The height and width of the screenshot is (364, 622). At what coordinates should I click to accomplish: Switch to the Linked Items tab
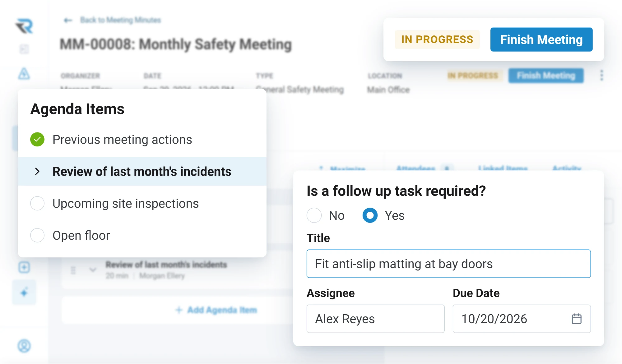[x=503, y=168]
